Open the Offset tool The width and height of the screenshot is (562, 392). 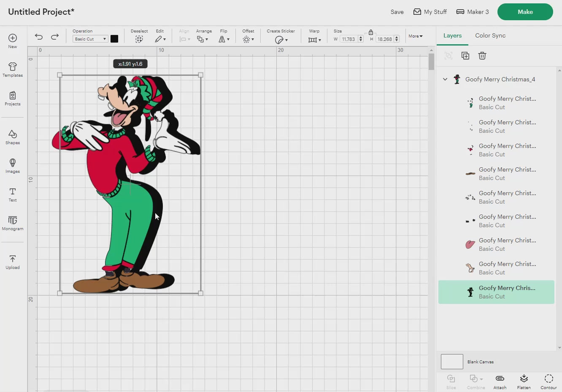point(248,39)
